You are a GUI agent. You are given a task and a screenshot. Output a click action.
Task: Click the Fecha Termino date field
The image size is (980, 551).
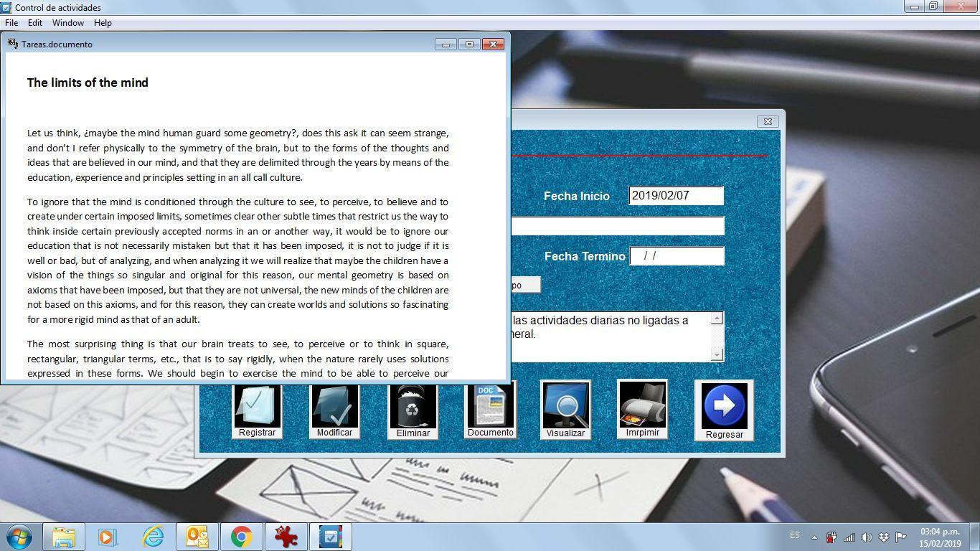677,256
